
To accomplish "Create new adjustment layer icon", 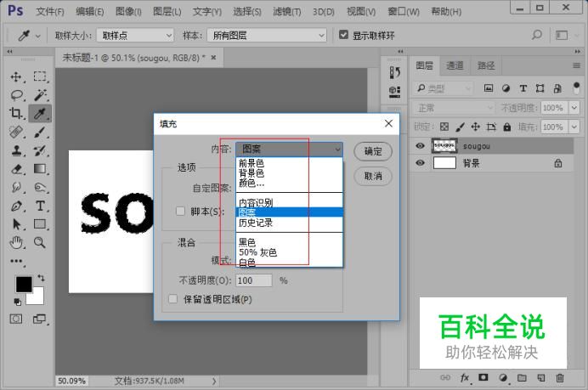I will pyautogui.click(x=503, y=377).
